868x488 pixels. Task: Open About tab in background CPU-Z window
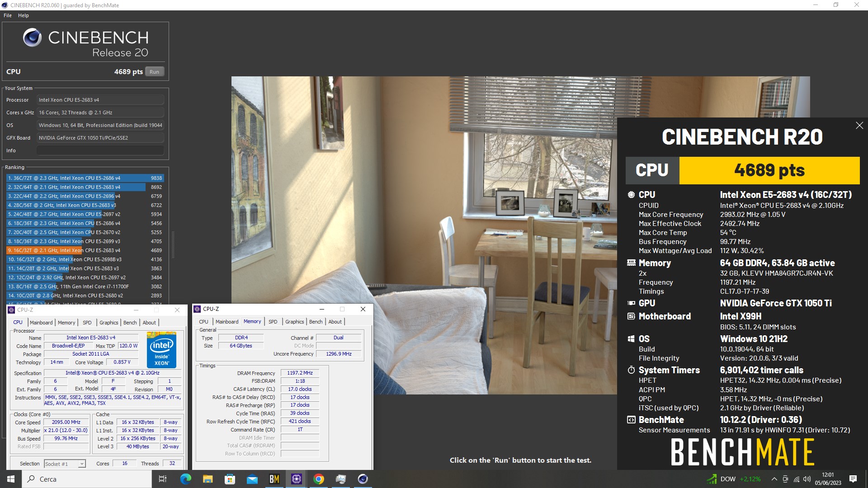click(149, 323)
